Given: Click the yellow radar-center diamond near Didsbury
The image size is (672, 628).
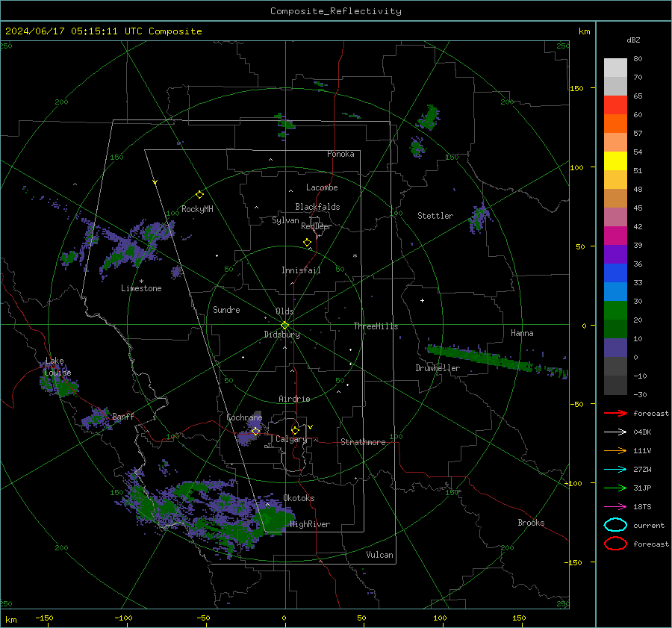Looking at the screenshot, I should pos(285,326).
